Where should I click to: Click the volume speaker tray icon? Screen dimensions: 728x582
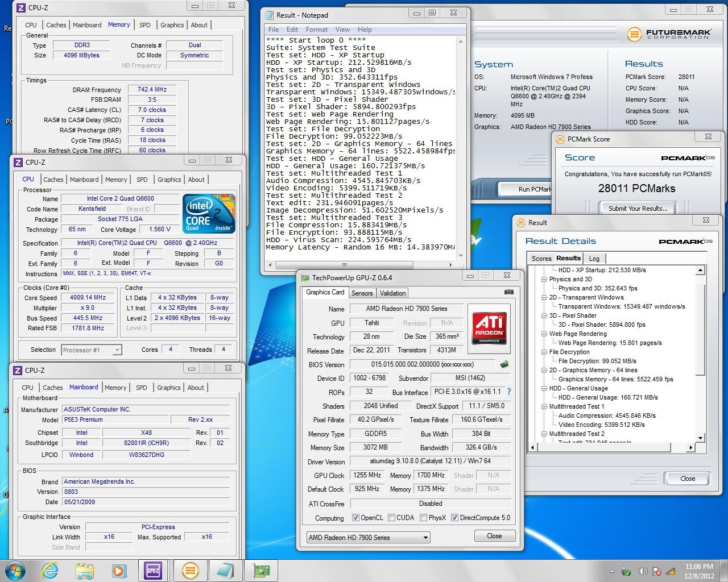[x=643, y=571]
